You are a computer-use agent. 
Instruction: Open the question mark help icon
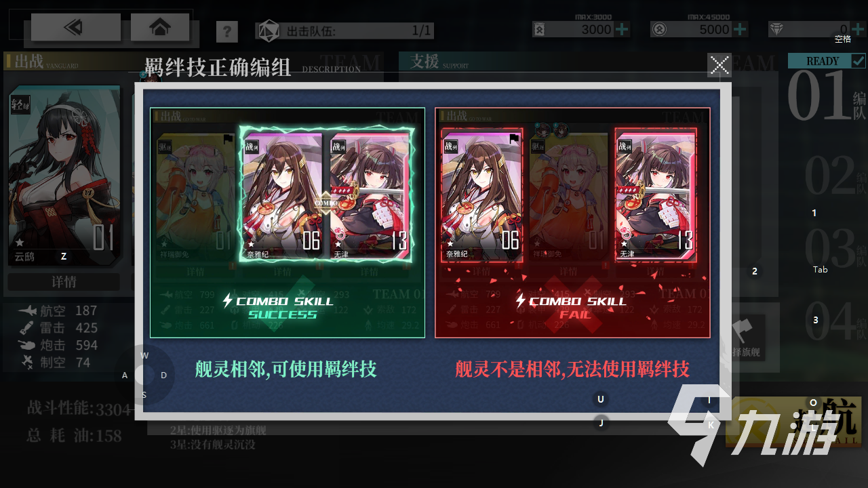pos(227,31)
